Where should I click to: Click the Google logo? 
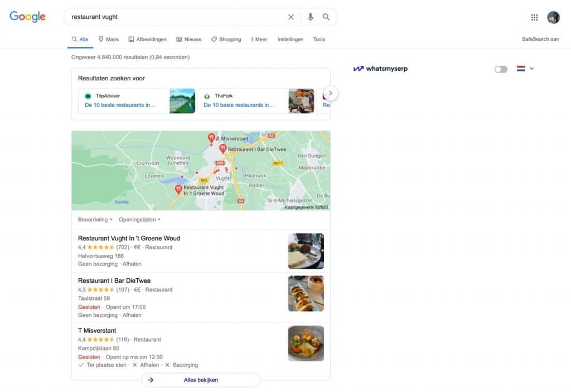tap(27, 17)
